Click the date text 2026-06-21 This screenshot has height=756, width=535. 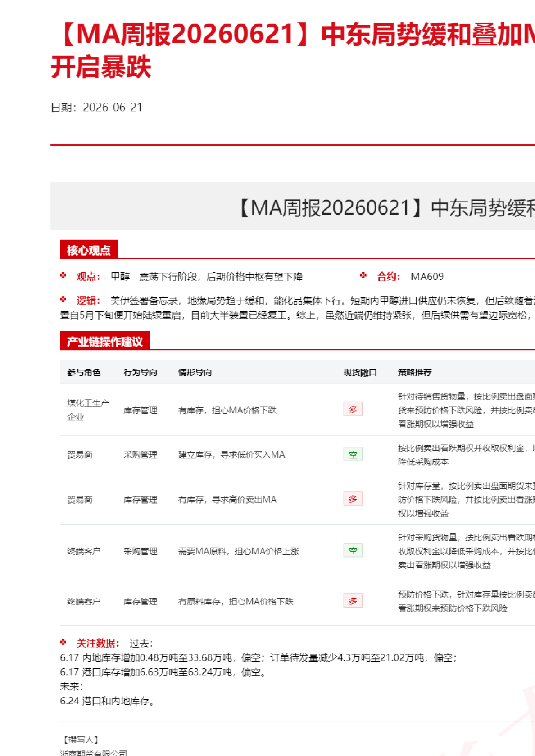click(113, 108)
